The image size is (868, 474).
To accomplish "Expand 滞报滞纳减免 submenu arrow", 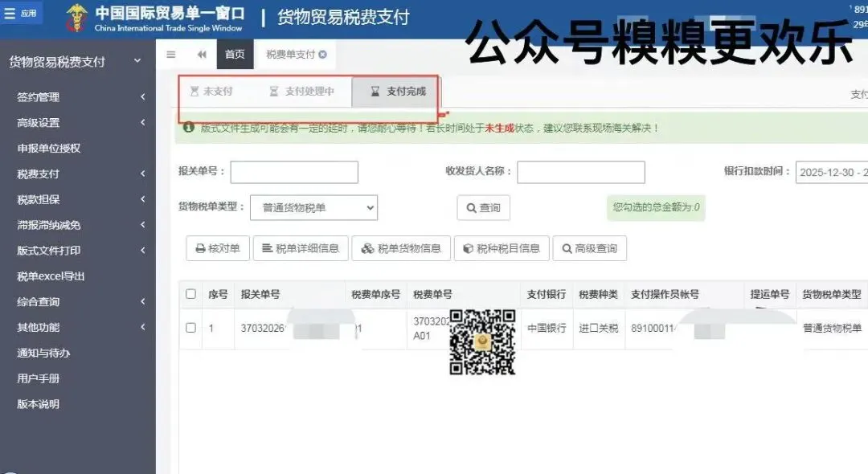I will (x=143, y=225).
